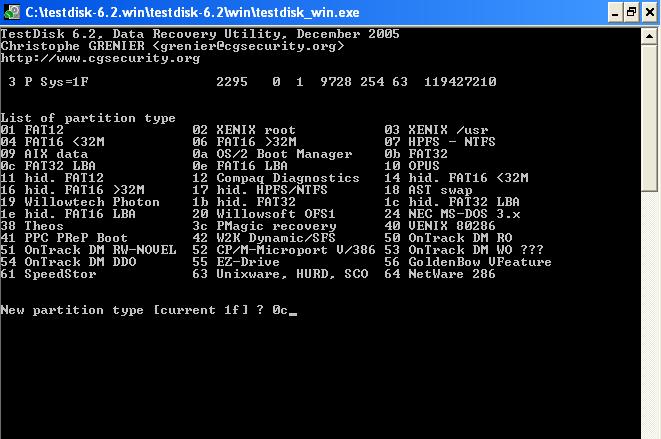Click the '40 VENIX 80286' entry
This screenshot has width=661, height=439.
tap(440, 226)
